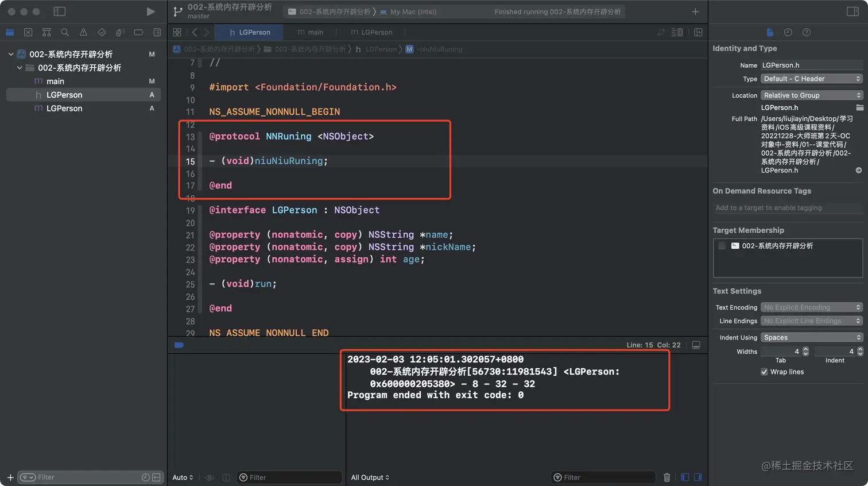The width and height of the screenshot is (868, 486).
Task: Run the project with the play button
Action: coord(150,11)
